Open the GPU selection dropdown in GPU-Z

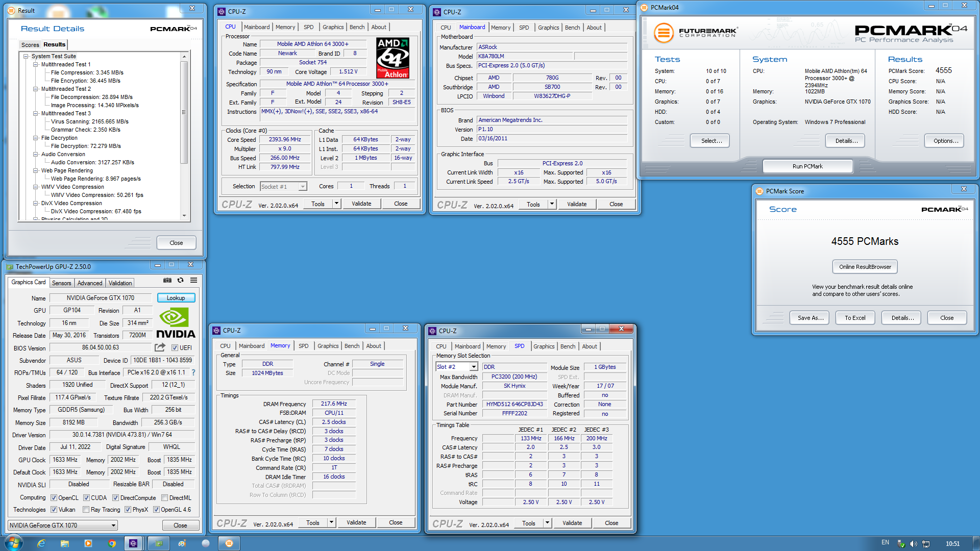63,525
